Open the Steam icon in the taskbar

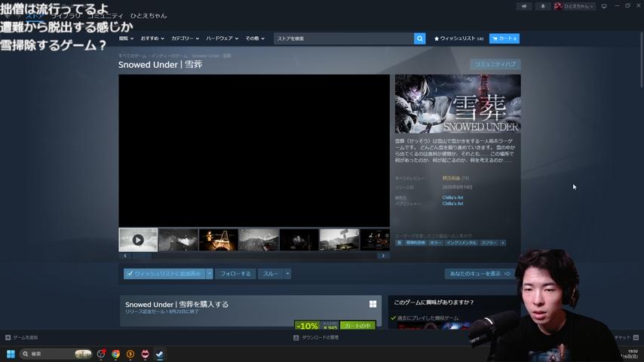(160, 354)
